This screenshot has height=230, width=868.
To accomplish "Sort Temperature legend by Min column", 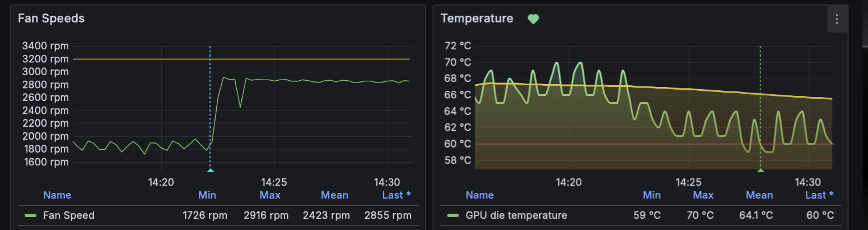I will (x=652, y=195).
